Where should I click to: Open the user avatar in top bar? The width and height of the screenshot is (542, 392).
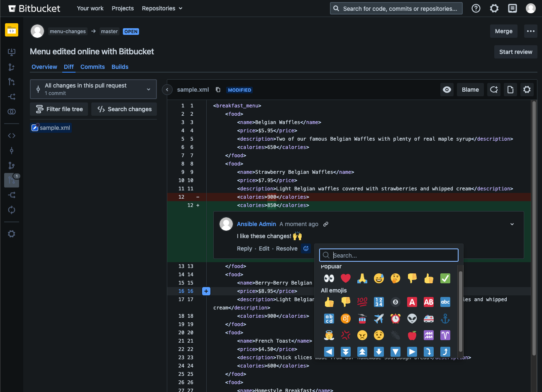tap(531, 8)
